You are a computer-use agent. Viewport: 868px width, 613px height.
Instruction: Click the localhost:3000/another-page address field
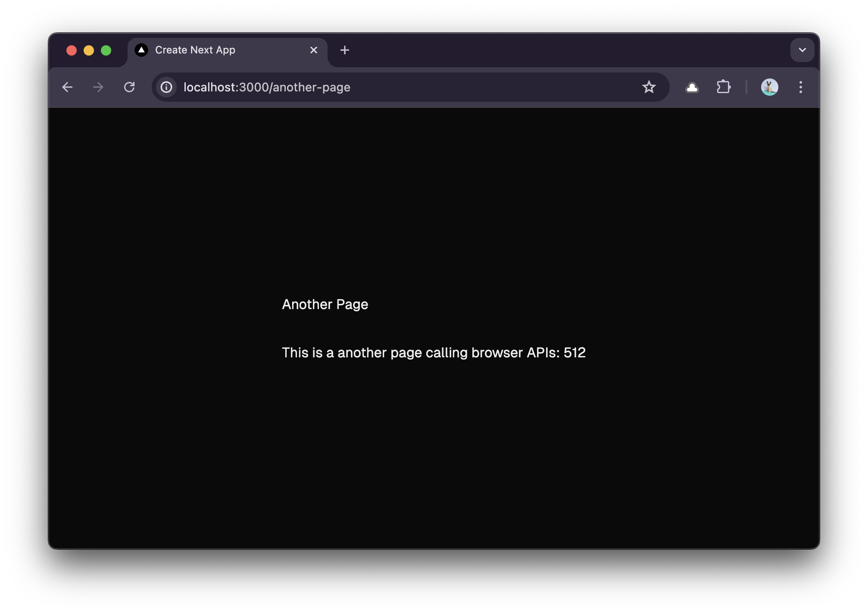click(x=388, y=87)
